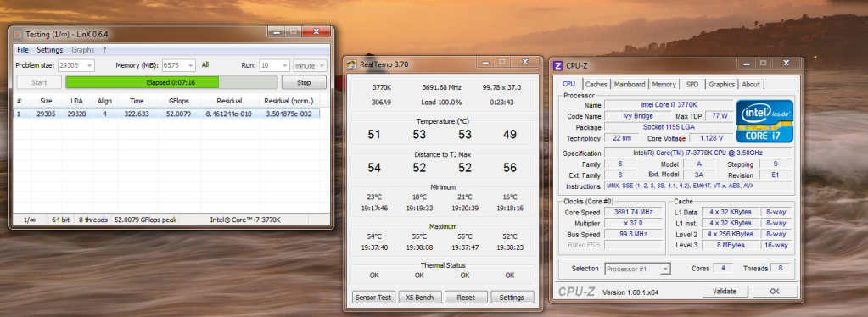
Task: Switch to the SPD tab in CPU-Z
Action: pos(692,84)
